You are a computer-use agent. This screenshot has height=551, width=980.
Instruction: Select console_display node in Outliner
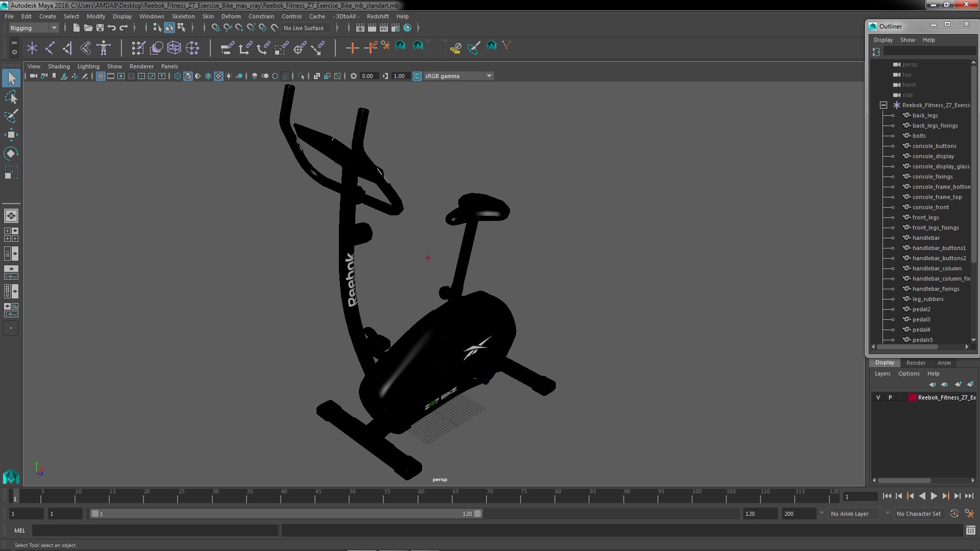933,156
